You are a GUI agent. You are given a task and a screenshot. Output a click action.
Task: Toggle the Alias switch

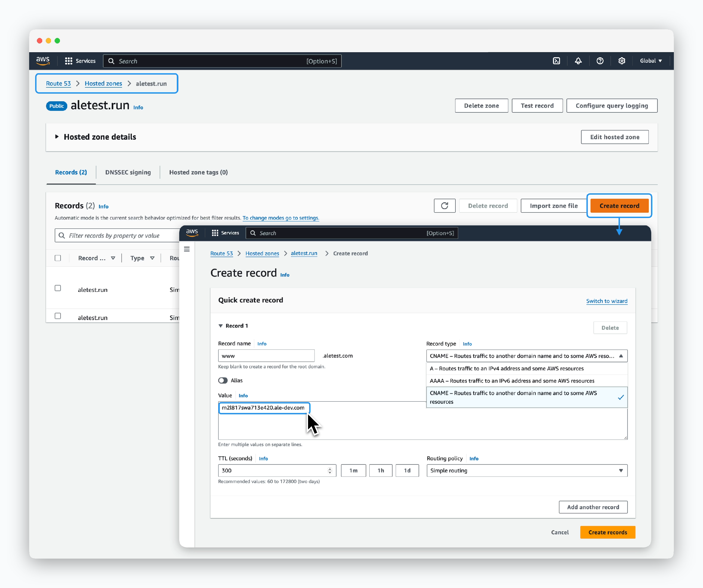point(223,381)
